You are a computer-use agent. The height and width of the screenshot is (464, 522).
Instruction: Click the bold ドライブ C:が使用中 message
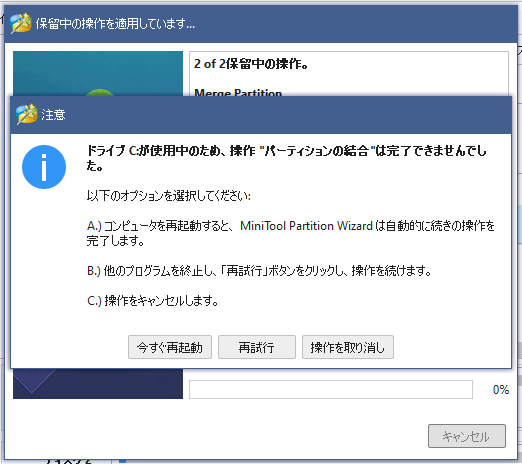(287, 158)
